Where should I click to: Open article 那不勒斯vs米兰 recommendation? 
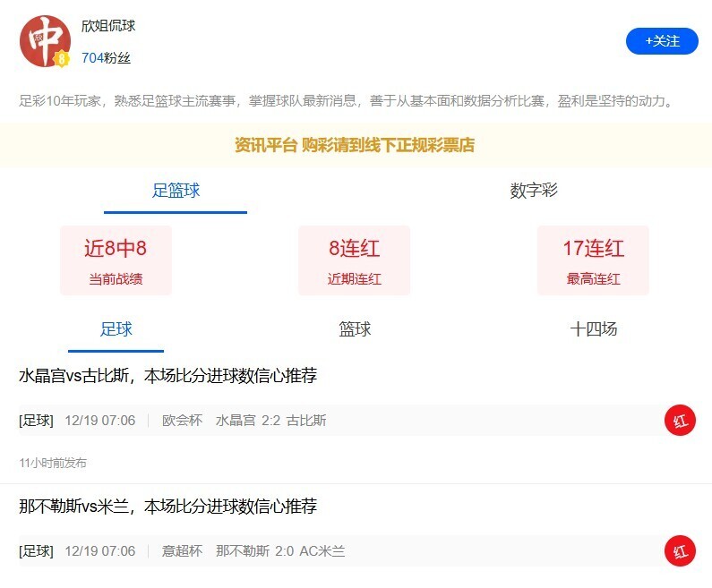point(168,507)
